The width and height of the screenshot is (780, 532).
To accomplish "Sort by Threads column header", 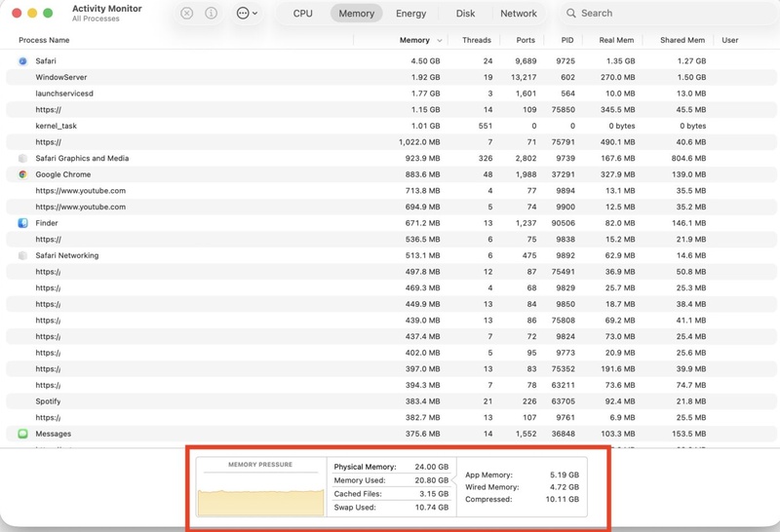I will (x=476, y=40).
